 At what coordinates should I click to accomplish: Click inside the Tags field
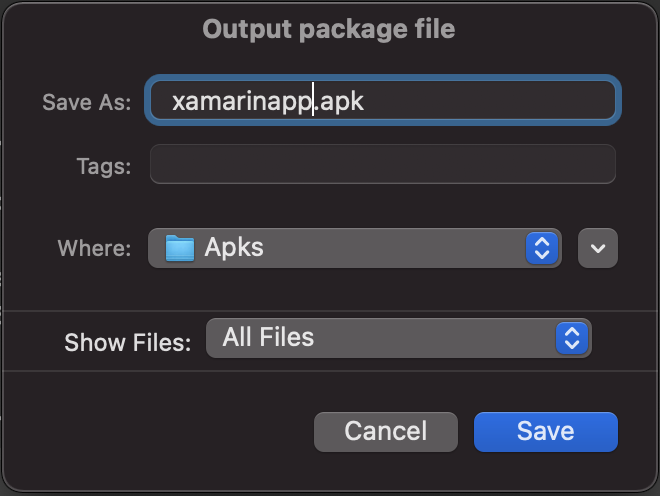[x=382, y=164]
